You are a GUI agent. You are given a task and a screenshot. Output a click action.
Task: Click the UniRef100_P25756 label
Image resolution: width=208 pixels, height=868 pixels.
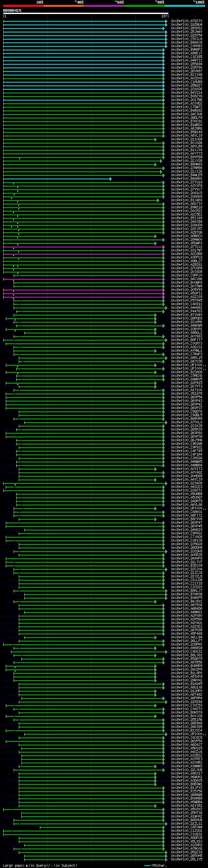point(187,791)
